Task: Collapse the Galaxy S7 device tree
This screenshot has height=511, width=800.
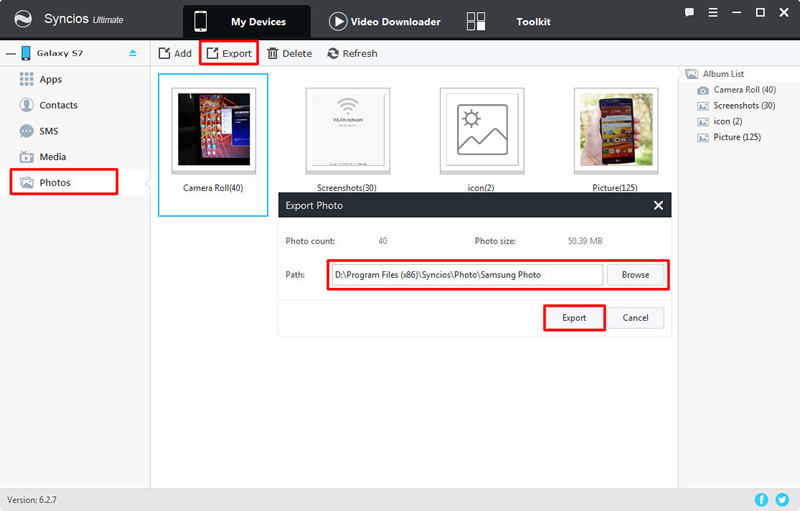Action: (x=11, y=53)
